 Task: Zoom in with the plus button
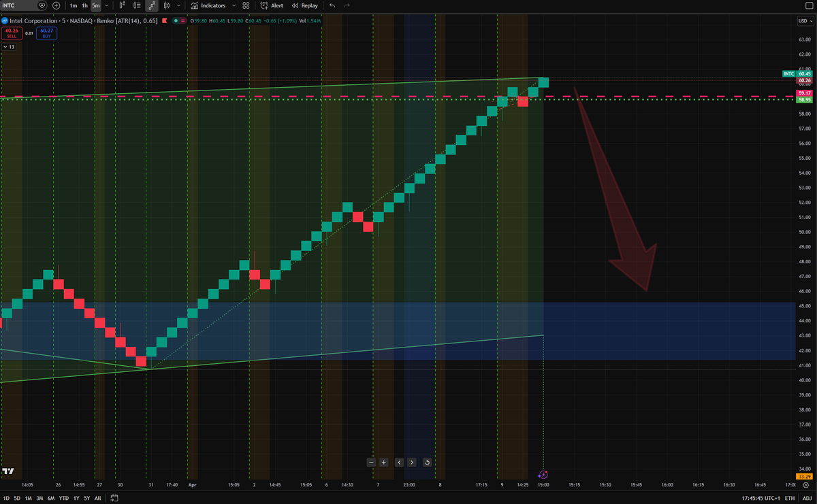click(384, 463)
